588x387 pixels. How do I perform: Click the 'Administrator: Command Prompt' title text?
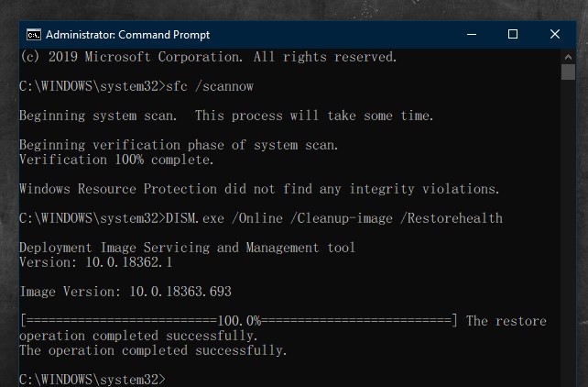coord(128,35)
